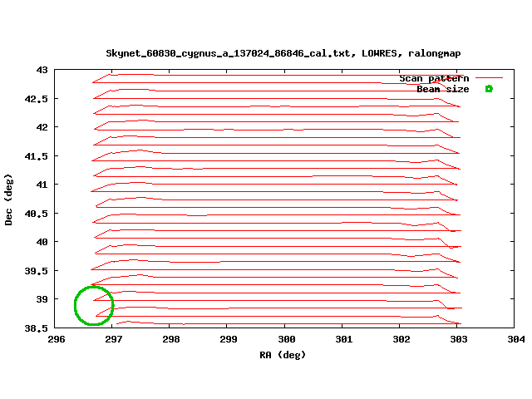
Task: Click the 'Beam size' legend label
Action: click(443, 89)
